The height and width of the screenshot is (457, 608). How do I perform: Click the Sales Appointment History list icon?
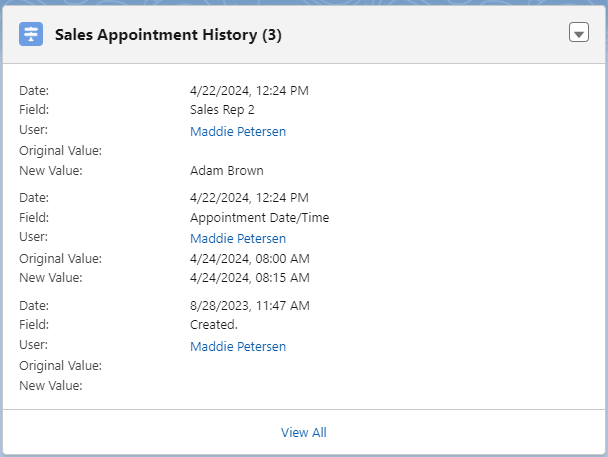[31, 34]
